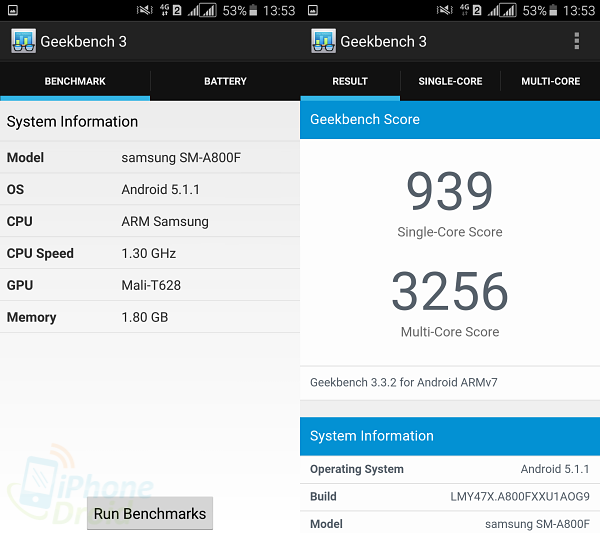Tap the OS value Android 5.1.1 on left screen
The width and height of the screenshot is (600, 533).
[160, 189]
